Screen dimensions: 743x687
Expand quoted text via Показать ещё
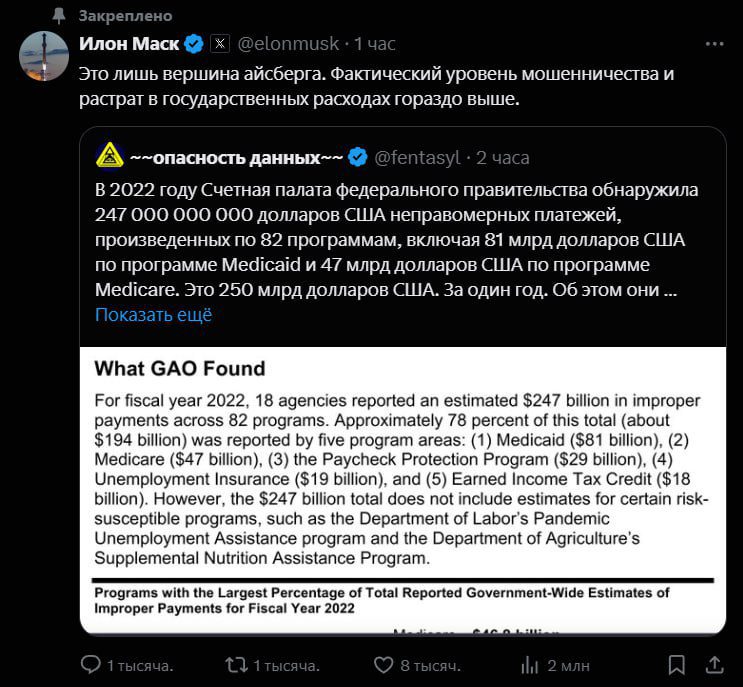point(154,314)
